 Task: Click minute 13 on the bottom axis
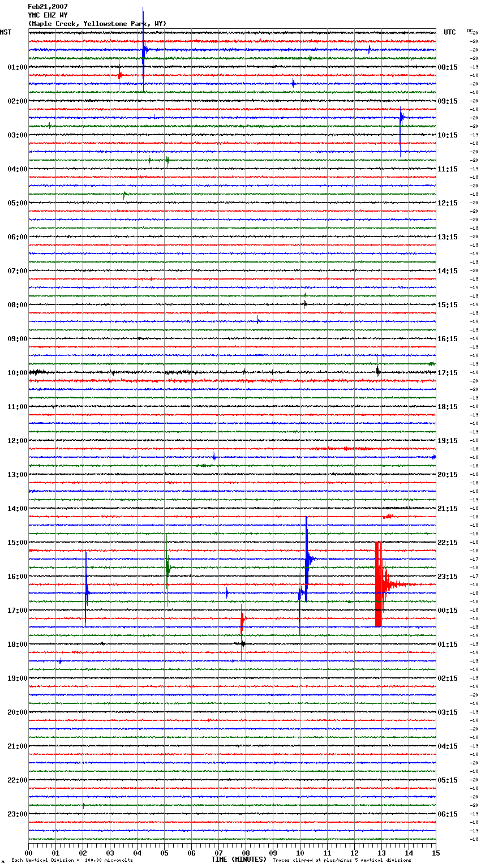pos(381,853)
